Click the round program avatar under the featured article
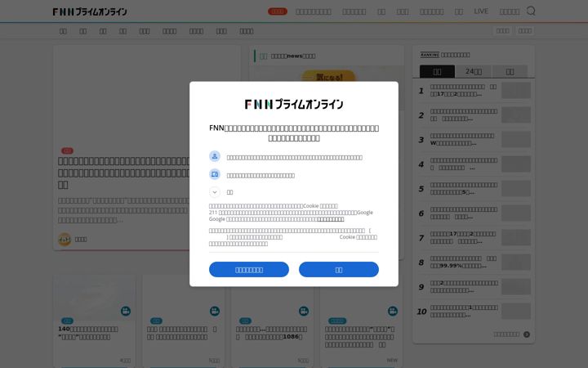The height and width of the screenshot is (368, 588). coord(65,239)
